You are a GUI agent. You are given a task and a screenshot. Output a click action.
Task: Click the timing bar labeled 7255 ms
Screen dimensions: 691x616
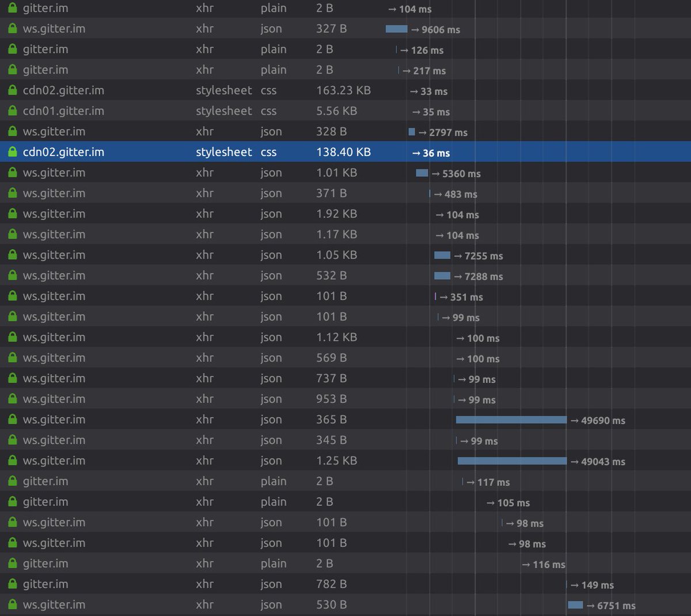442,255
